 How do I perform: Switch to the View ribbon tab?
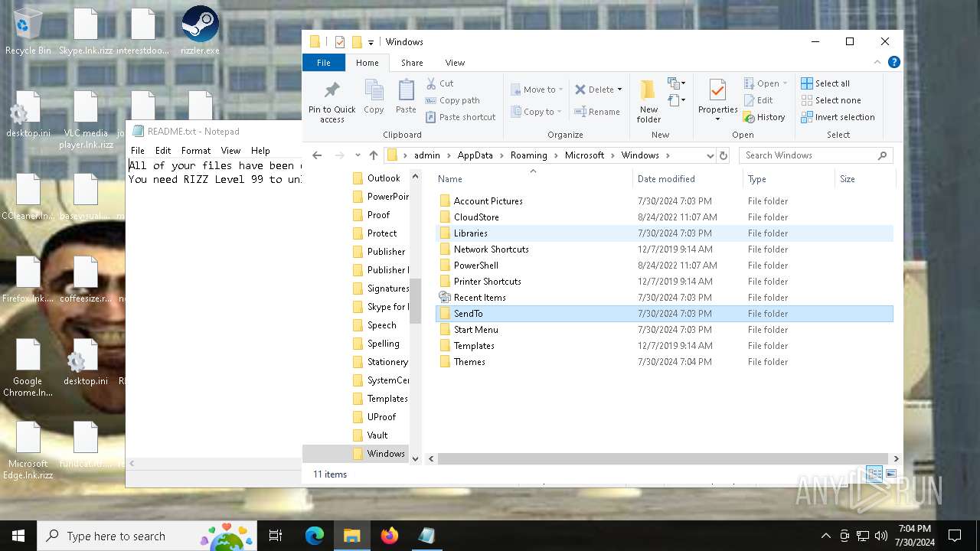(455, 63)
